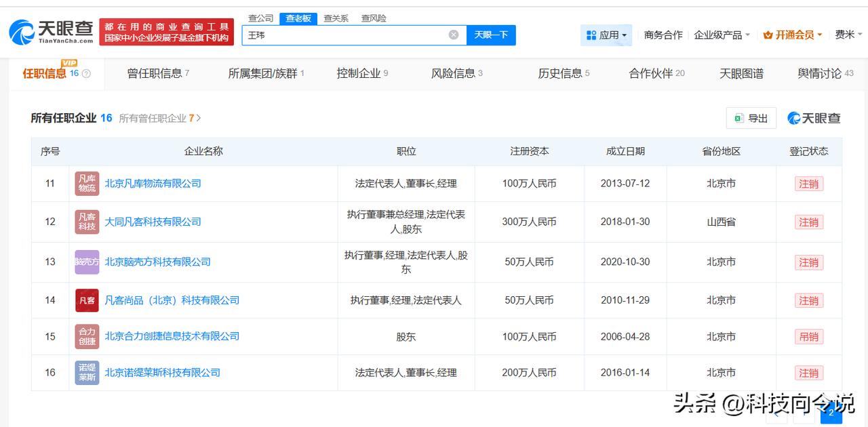868x427 pixels.
Task: Open the 费米 user account dropdown
Action: [x=848, y=35]
